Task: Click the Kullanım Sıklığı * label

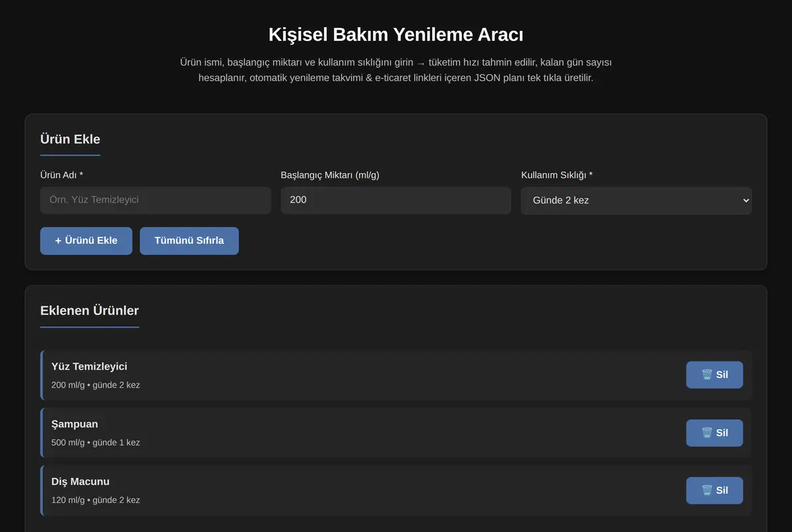Action: pos(557,175)
